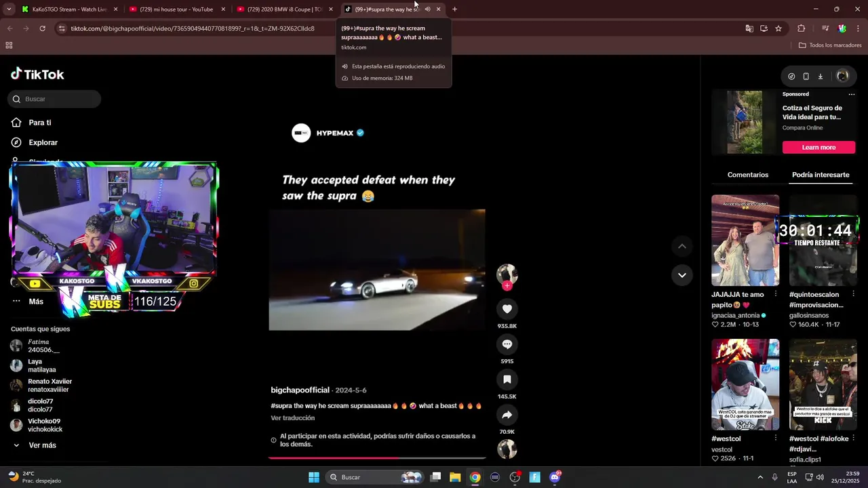Open options for JAJAJJA te amo video
Image resolution: width=868 pixels, height=488 pixels.
pyautogui.click(x=775, y=294)
